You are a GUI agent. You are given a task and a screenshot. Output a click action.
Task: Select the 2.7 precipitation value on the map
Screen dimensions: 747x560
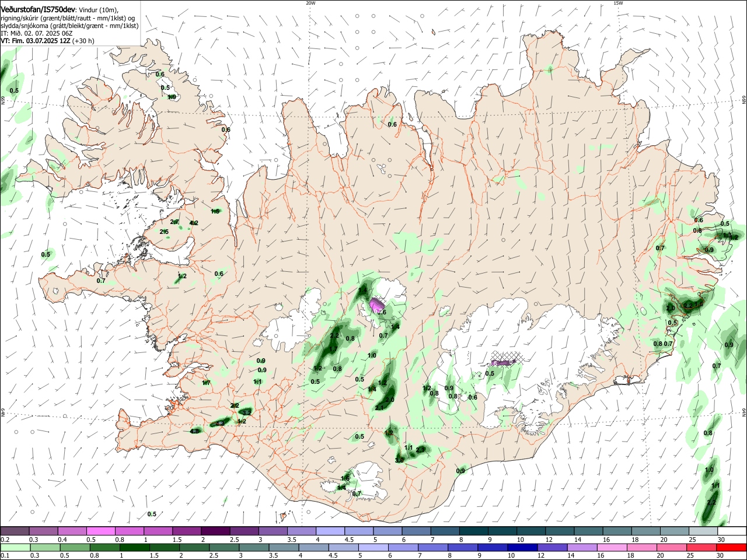pos(174,222)
